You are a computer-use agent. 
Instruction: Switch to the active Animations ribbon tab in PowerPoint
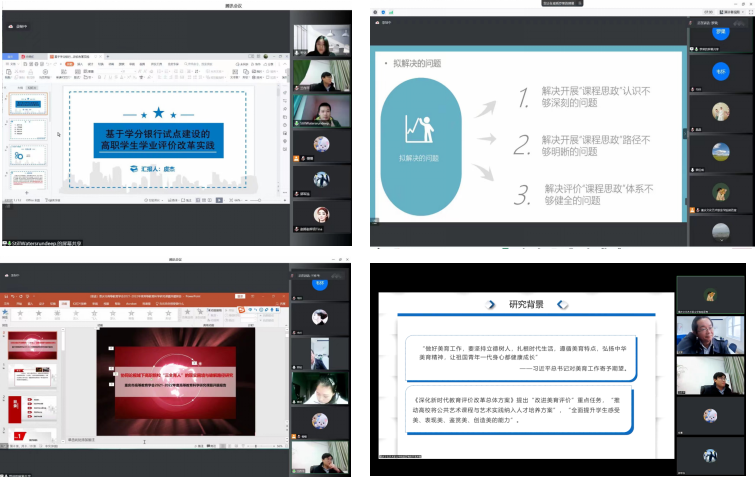[62, 304]
